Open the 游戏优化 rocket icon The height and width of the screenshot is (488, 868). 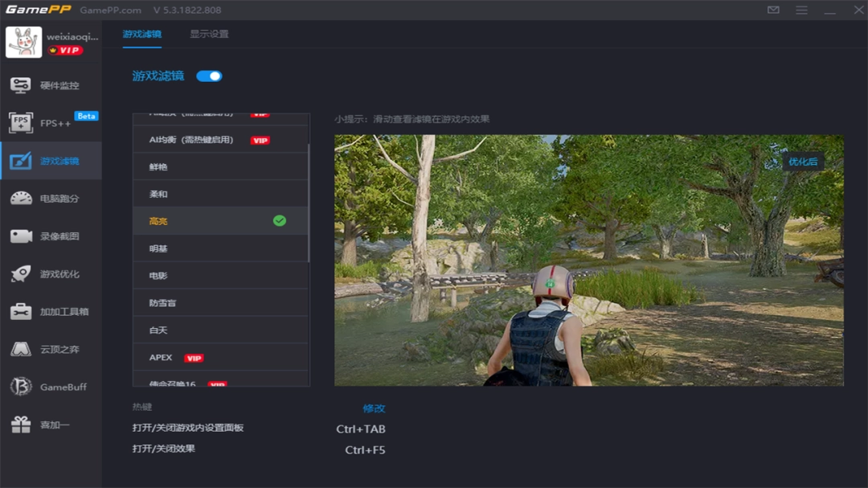(x=21, y=274)
